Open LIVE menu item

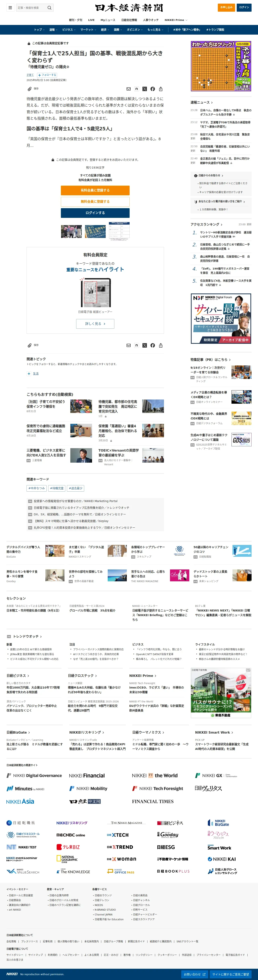[91, 20]
